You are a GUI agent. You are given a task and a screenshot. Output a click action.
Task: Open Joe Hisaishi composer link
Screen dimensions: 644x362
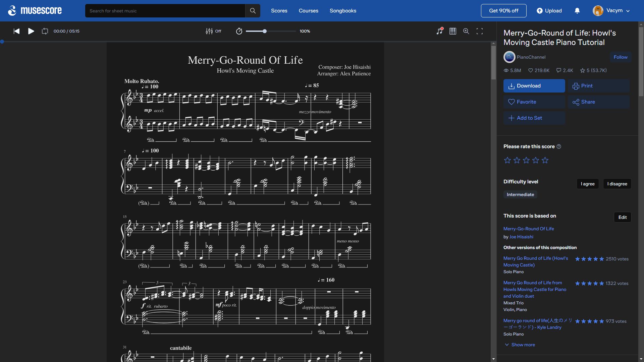click(521, 237)
